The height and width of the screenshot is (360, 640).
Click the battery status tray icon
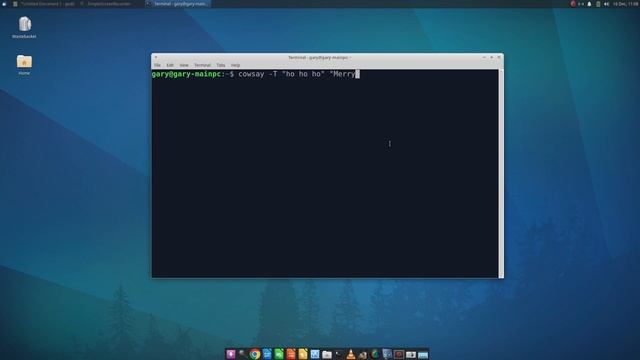(598, 4)
